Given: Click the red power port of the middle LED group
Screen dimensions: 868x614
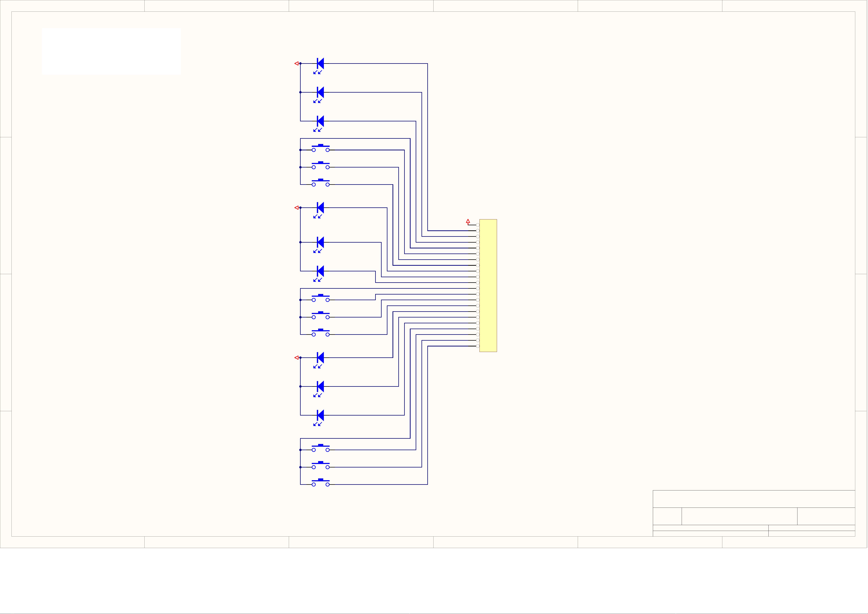Looking at the screenshot, I should click(x=296, y=208).
